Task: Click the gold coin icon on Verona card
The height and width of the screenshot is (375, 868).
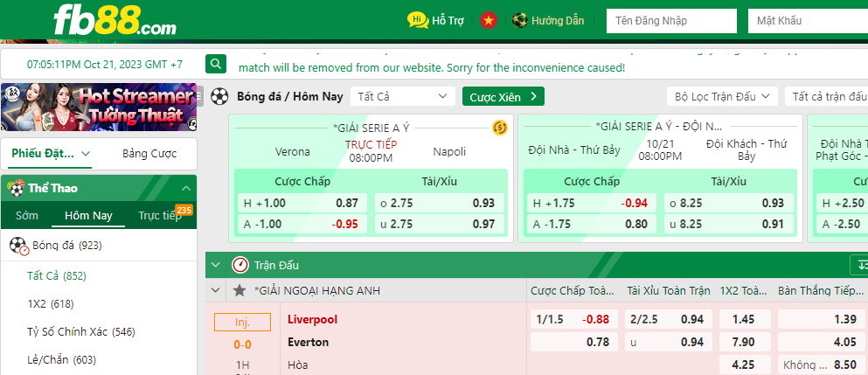Action: [500, 128]
